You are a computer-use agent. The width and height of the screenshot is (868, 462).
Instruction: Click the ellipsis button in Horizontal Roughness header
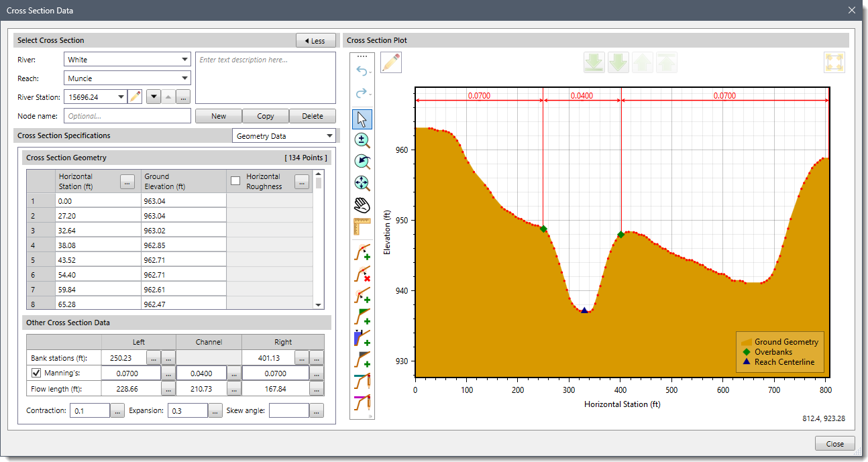pyautogui.click(x=302, y=181)
